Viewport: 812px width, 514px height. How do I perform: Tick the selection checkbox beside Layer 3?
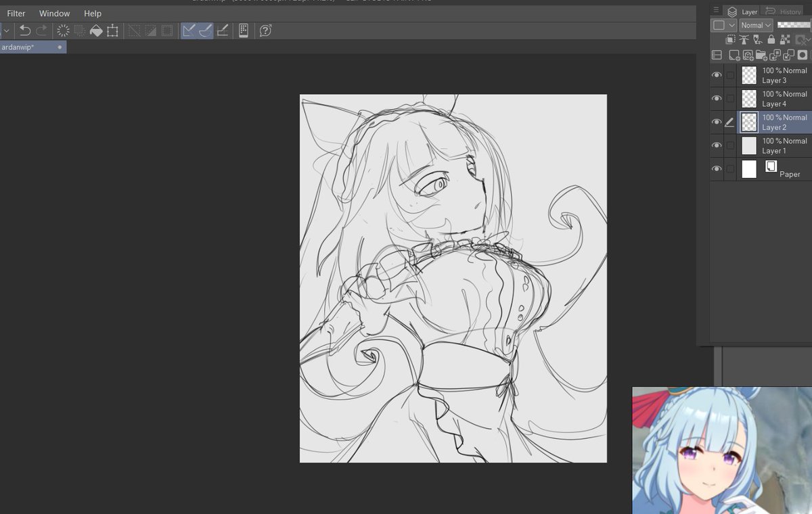point(730,75)
